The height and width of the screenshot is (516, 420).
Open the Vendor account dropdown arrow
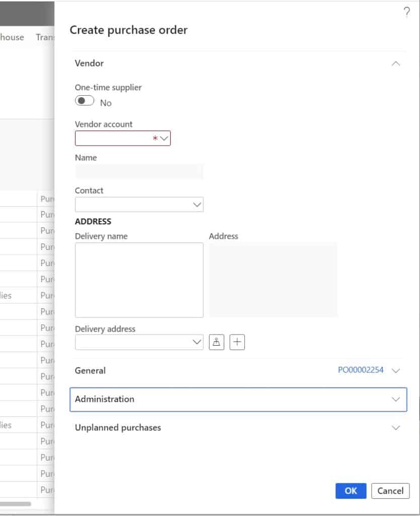165,139
